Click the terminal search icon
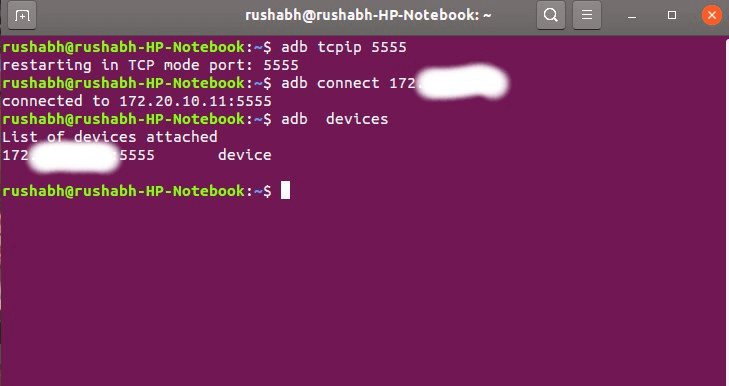 (551, 15)
